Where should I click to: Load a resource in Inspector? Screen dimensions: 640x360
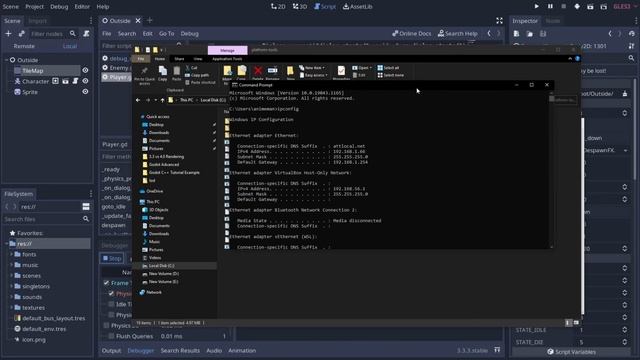(x=529, y=33)
